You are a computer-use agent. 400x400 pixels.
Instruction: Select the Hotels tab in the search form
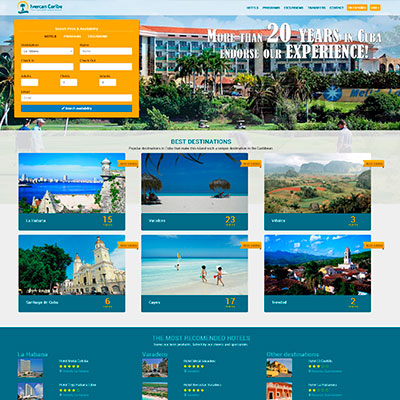click(x=50, y=36)
